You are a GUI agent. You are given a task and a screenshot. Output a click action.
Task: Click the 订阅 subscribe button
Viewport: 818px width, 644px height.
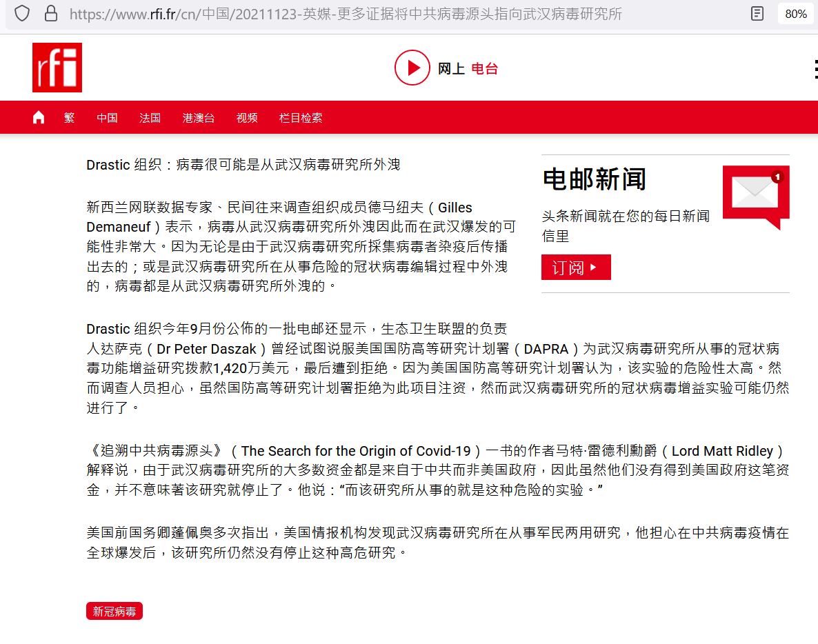pos(576,268)
